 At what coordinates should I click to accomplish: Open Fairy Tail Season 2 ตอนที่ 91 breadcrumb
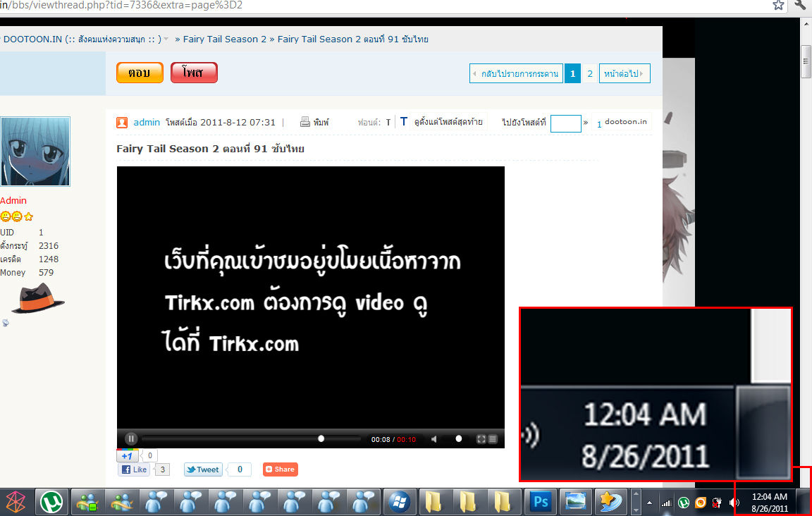(x=352, y=39)
